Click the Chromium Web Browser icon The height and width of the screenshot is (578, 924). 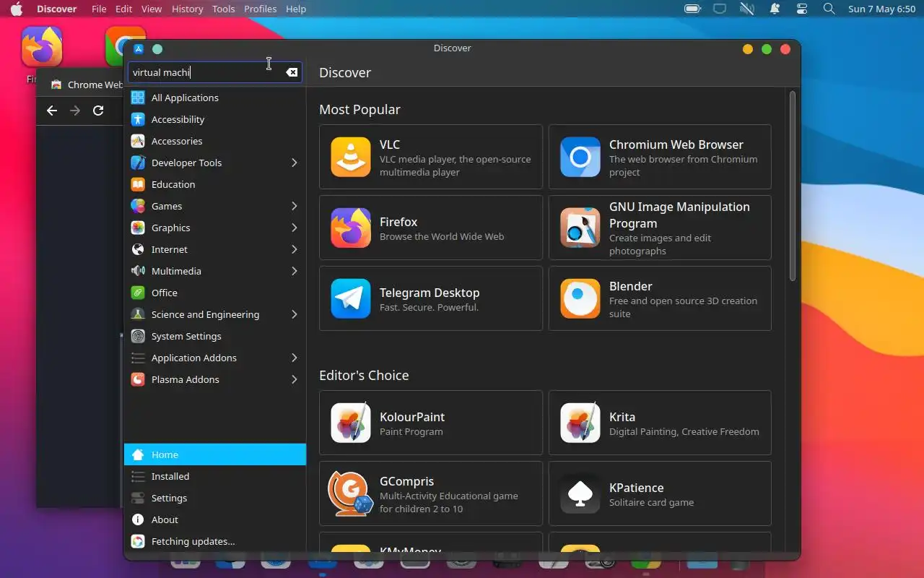coord(580,157)
